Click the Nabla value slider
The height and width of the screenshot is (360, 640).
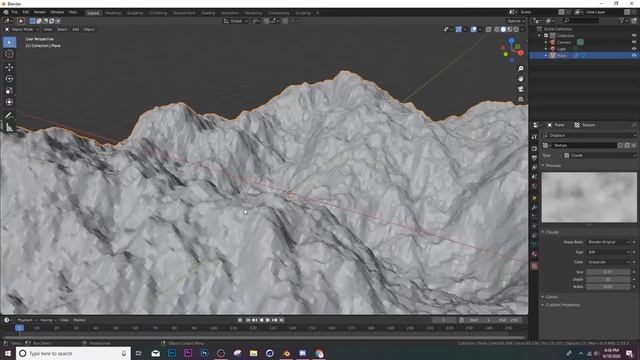608,287
